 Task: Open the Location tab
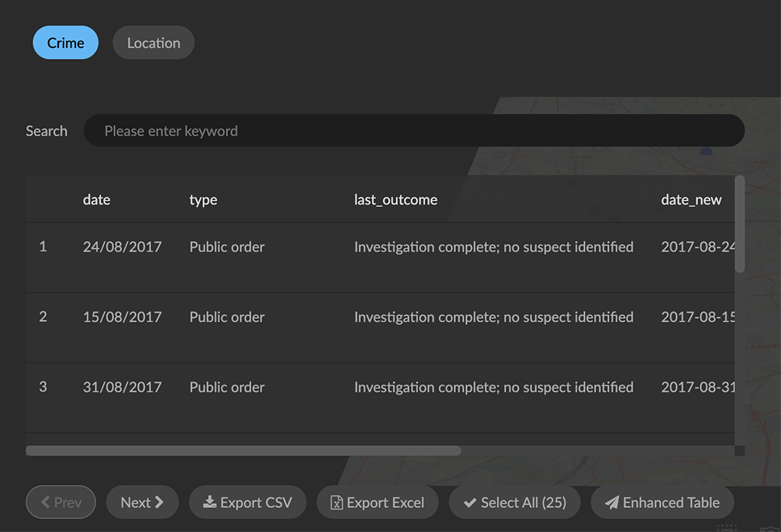(x=154, y=43)
